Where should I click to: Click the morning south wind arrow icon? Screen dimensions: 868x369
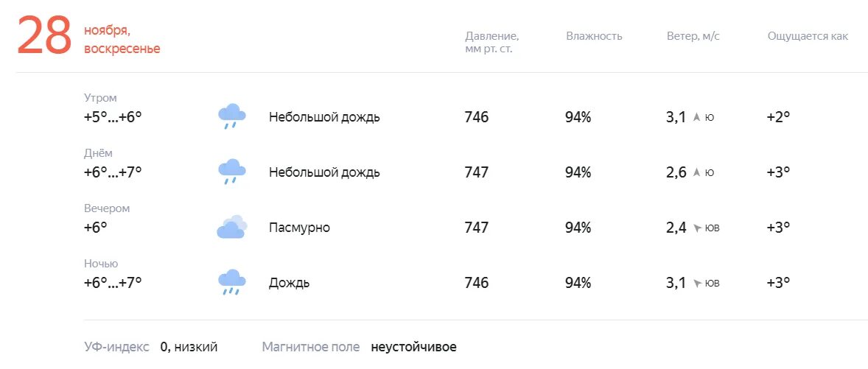[x=696, y=117]
